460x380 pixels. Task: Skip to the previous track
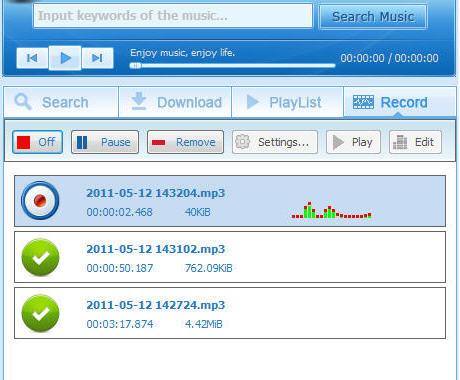[32, 58]
